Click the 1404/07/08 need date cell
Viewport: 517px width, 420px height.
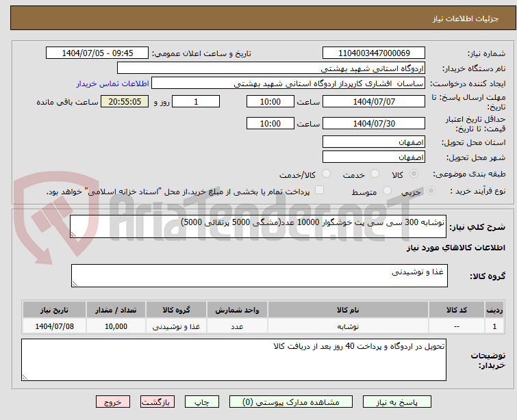(54, 326)
